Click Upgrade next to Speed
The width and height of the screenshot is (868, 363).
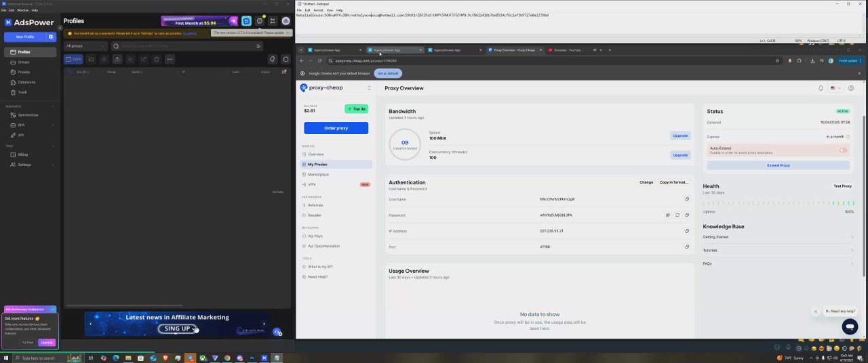pyautogui.click(x=680, y=135)
